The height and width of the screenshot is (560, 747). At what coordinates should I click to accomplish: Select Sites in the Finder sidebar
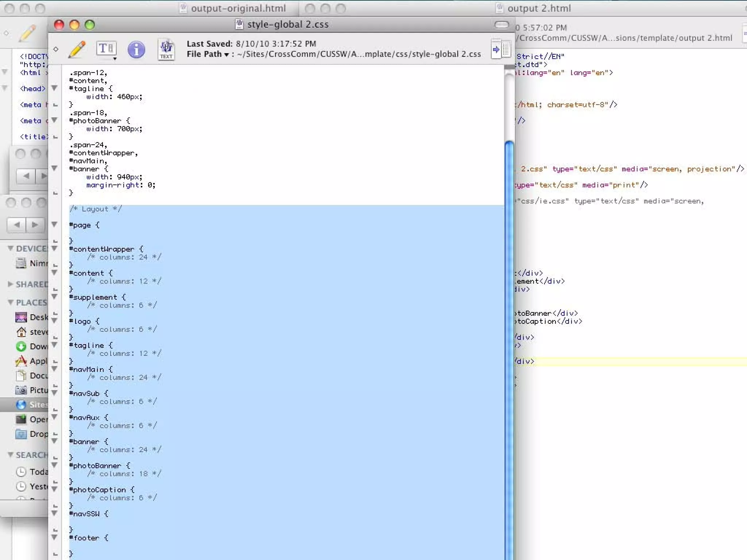tap(33, 405)
